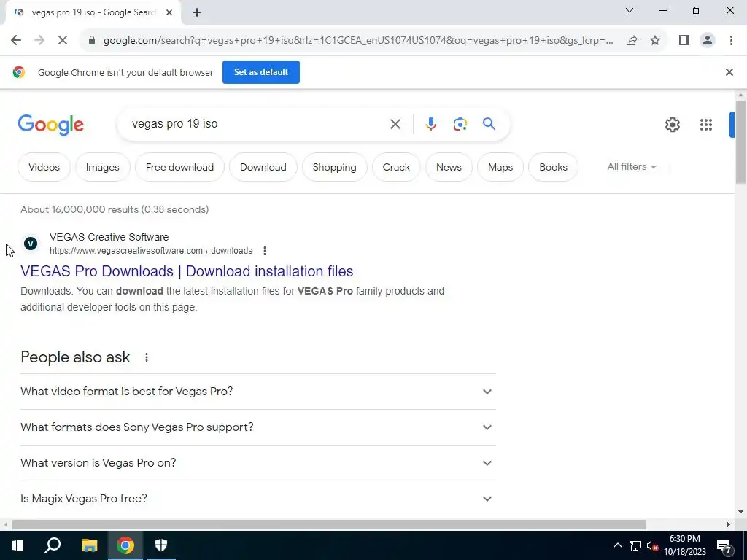The width and height of the screenshot is (747, 560).
Task: Expand What formats does Sony Vegas support
Action: [258, 427]
